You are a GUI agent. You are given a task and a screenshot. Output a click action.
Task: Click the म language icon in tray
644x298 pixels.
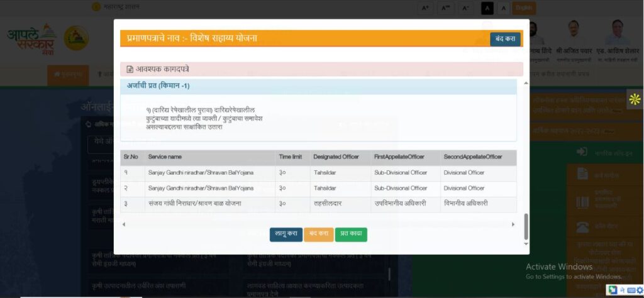[x=623, y=290]
